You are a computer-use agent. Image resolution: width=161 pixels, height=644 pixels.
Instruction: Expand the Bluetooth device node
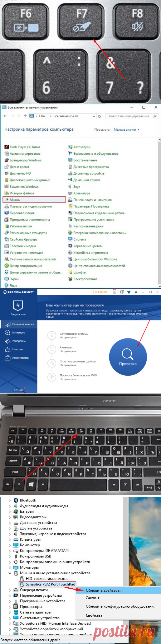pyautogui.click(x=10, y=500)
